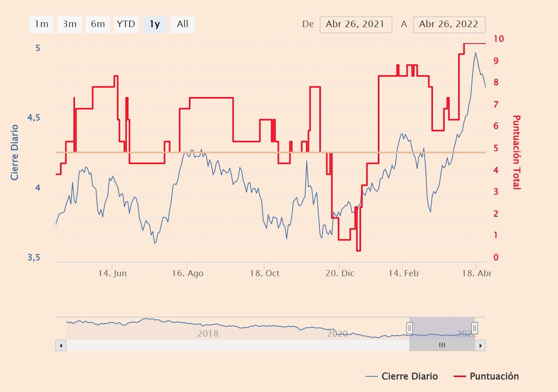Image resolution: width=558 pixels, height=392 pixels.
Task: Click the '14. Feb' axis label
Action: [403, 273]
